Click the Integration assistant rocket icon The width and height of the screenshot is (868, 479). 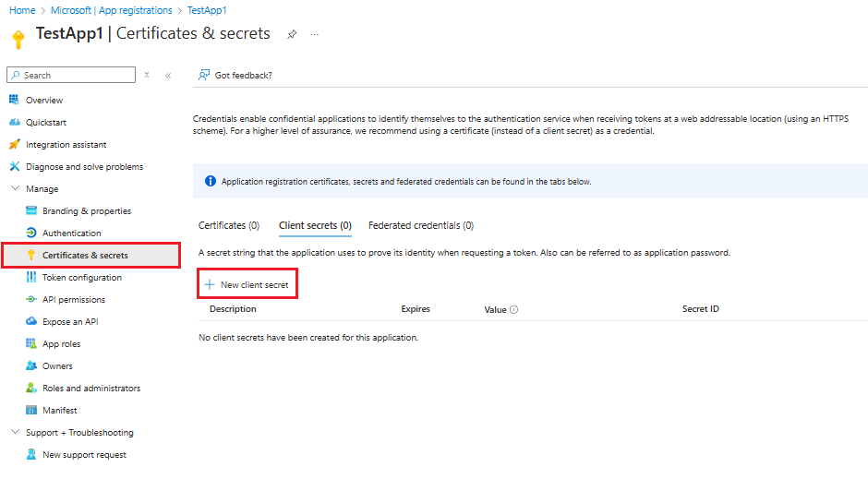[15, 144]
